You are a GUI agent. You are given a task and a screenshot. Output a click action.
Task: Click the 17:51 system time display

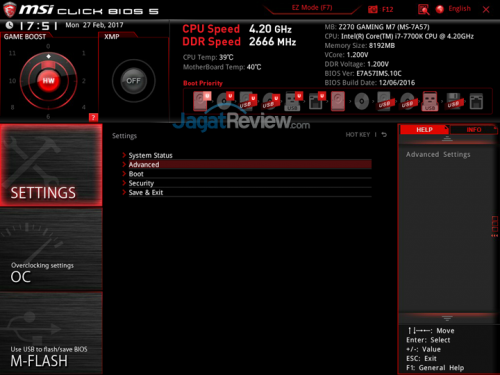point(39,25)
